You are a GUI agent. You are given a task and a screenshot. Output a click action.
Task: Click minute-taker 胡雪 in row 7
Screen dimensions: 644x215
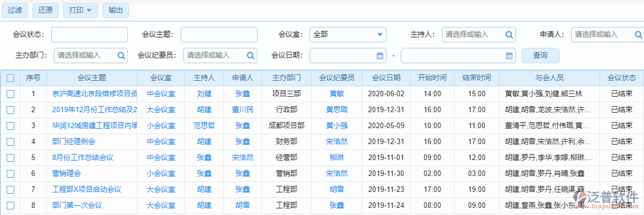point(337,190)
